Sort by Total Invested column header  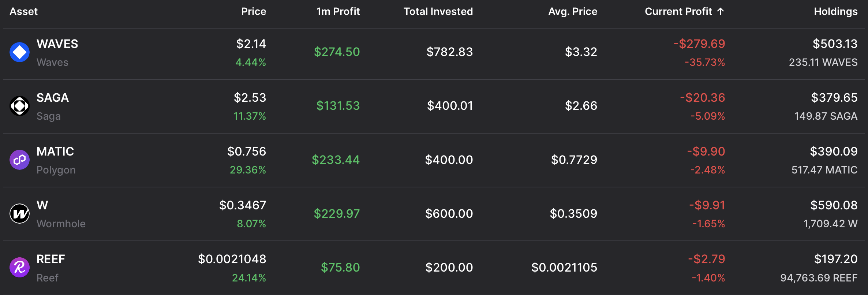438,11
